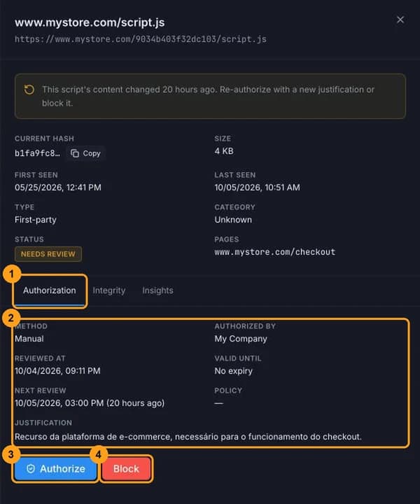
Task: Click the changed-content refresh icon in the warning
Action: [x=29, y=90]
